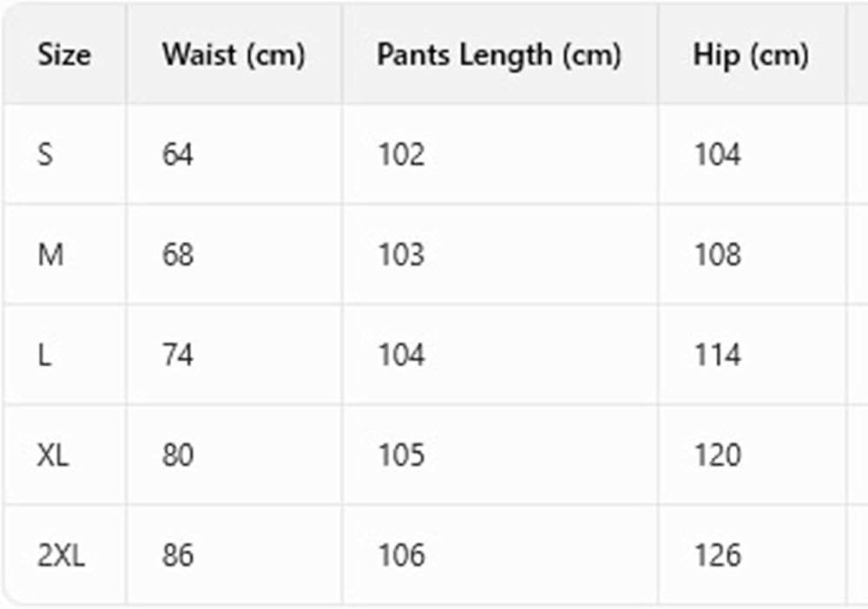Screen dimensions: 868x609
Task: Click the 2XL size row label
Action: (62, 555)
